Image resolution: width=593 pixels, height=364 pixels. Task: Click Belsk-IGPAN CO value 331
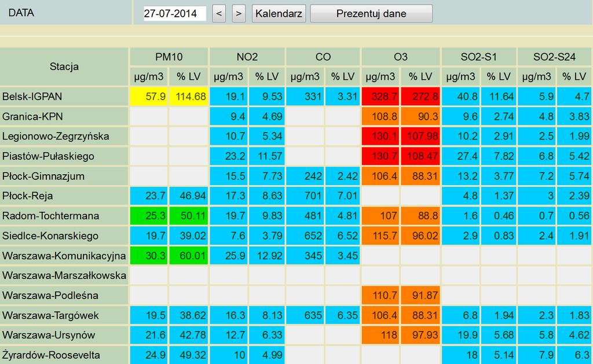click(305, 97)
